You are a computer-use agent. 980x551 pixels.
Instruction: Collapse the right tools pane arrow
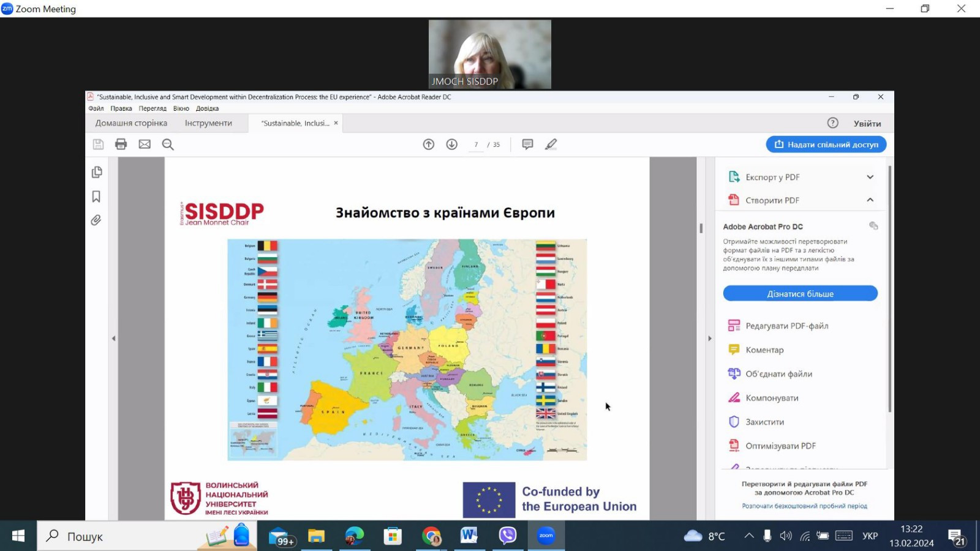pos(710,339)
